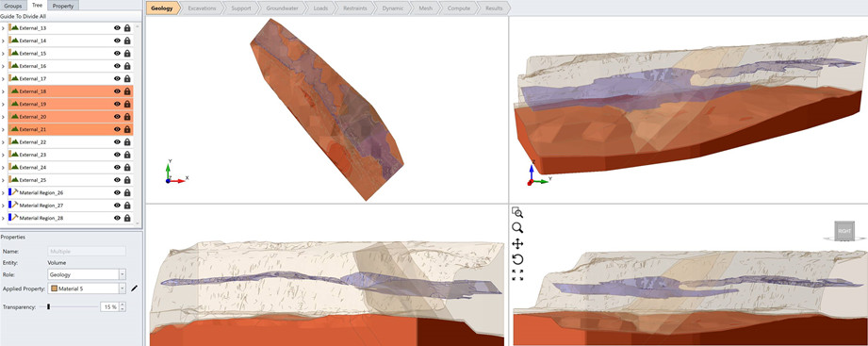Screen dimensions: 868x346
Task: Switch to the Excavations workflow tab
Action: click(x=202, y=8)
